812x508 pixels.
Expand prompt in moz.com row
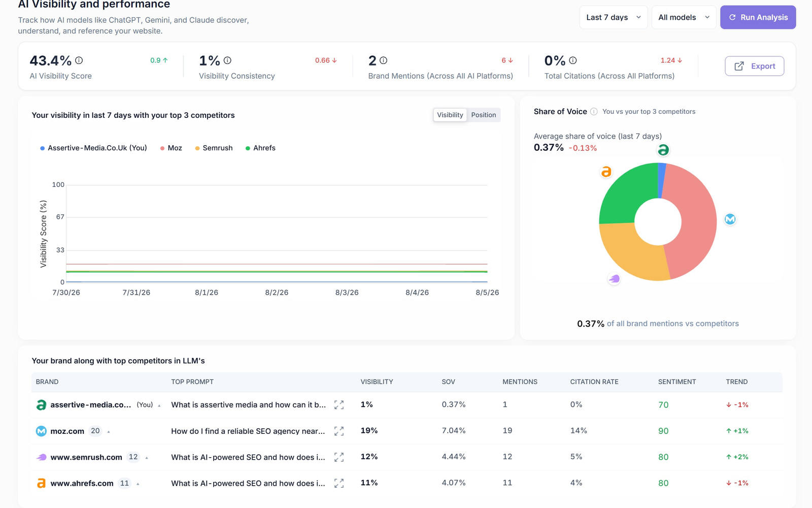[339, 431]
